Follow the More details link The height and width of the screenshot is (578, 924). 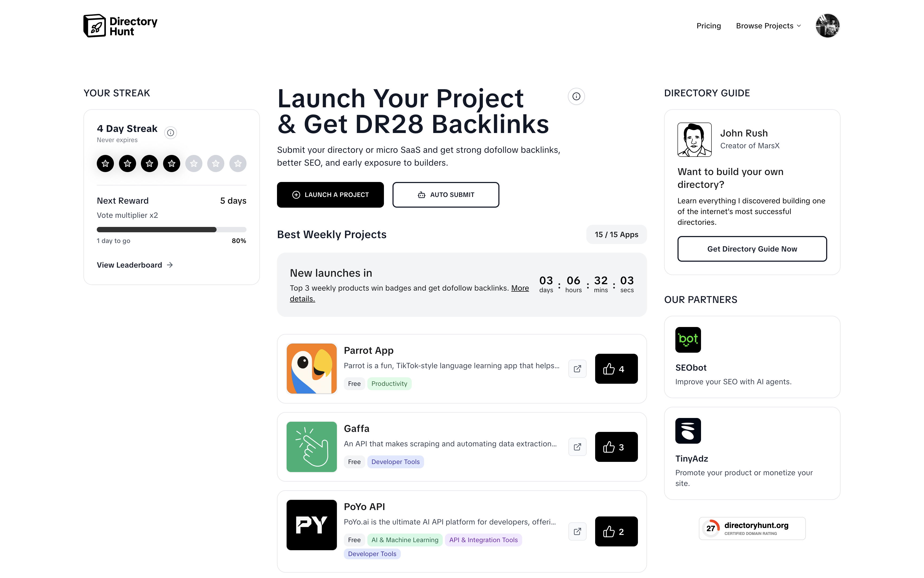coord(409,293)
